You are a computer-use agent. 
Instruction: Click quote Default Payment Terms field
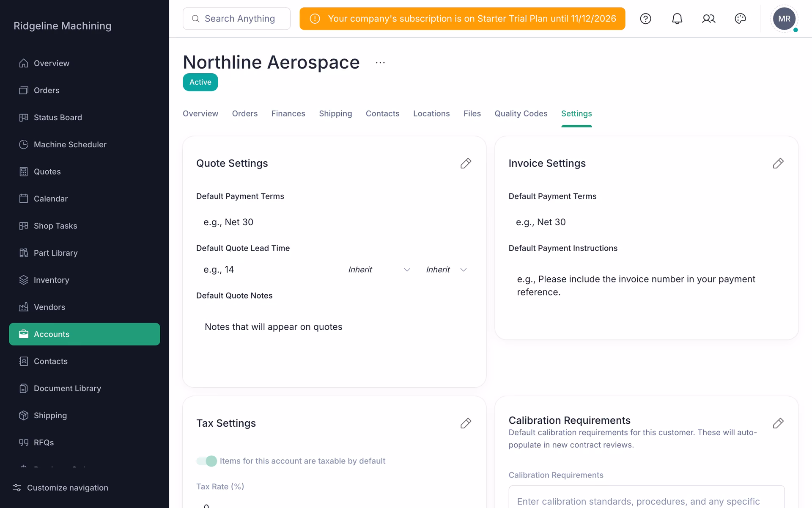(334, 222)
